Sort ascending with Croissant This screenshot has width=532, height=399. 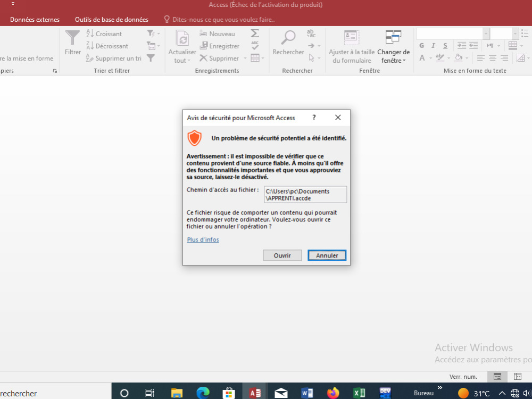point(104,34)
